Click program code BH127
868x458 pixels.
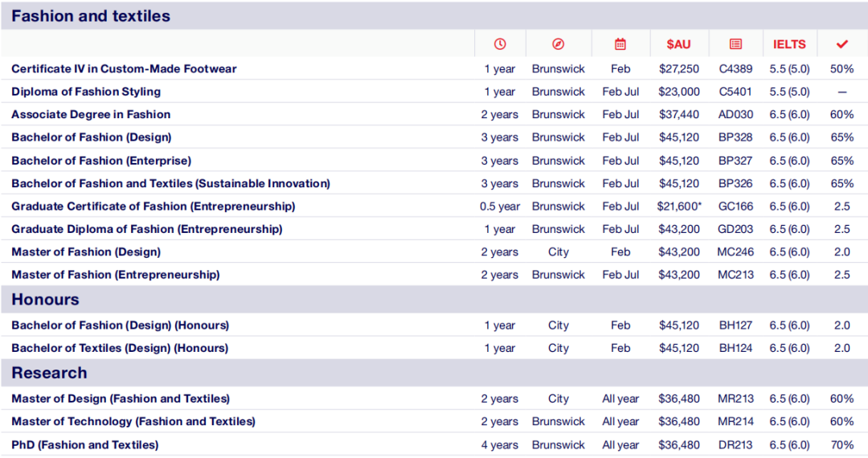(x=735, y=325)
